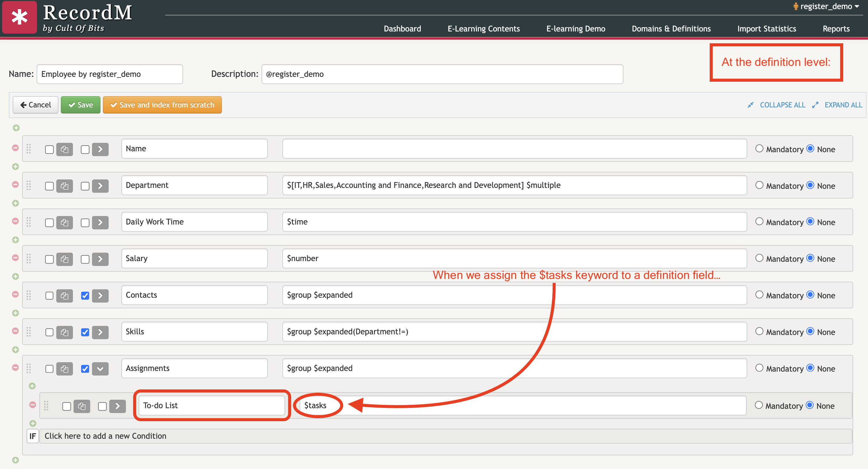Expand the Skills row chevron
Image resolution: width=868 pixels, height=469 pixels.
pyautogui.click(x=100, y=332)
